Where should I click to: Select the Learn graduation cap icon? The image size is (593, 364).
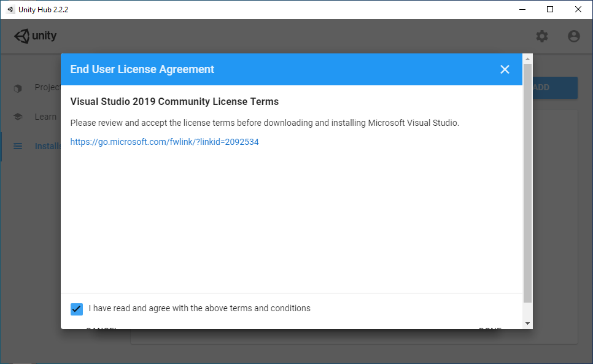click(x=18, y=117)
